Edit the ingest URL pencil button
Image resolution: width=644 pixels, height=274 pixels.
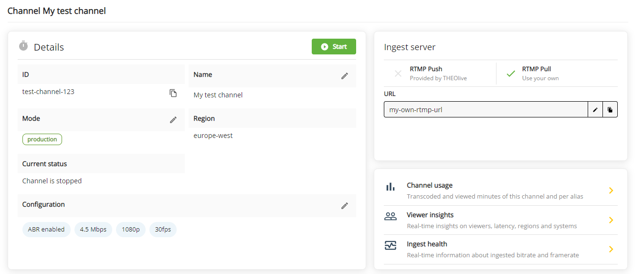(x=595, y=110)
